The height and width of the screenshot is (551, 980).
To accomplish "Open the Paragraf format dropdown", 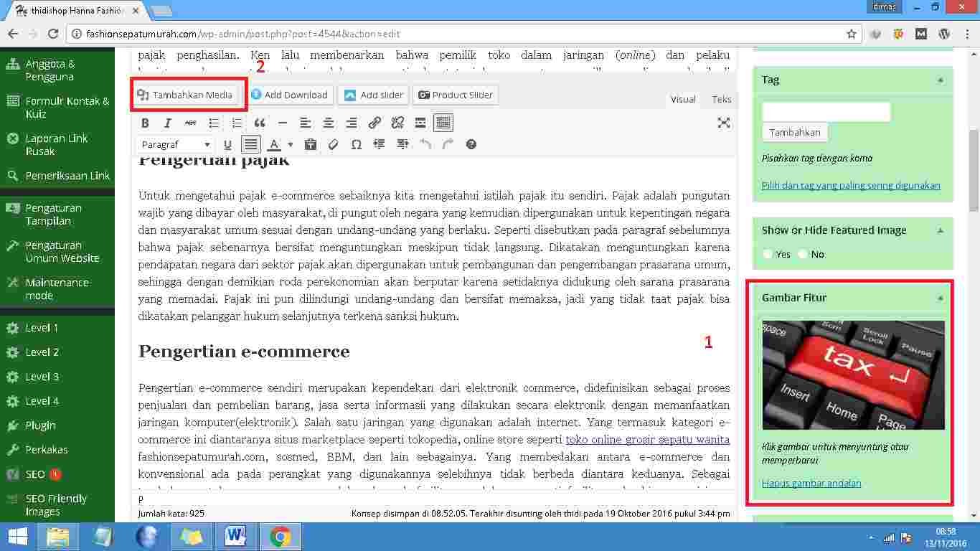I will click(x=176, y=144).
